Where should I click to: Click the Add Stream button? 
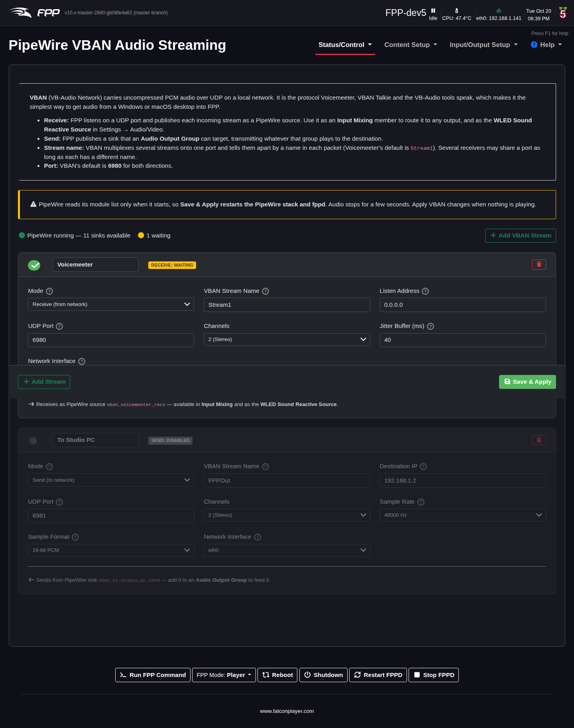(x=44, y=382)
